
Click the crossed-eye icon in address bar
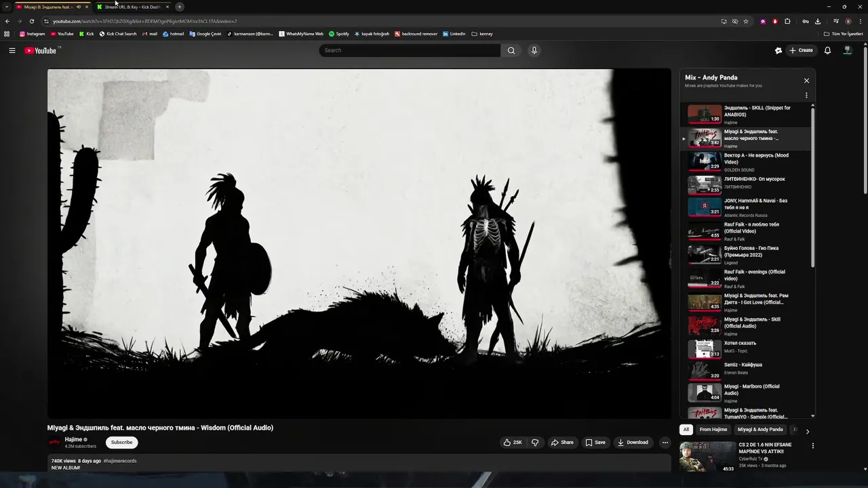734,21
